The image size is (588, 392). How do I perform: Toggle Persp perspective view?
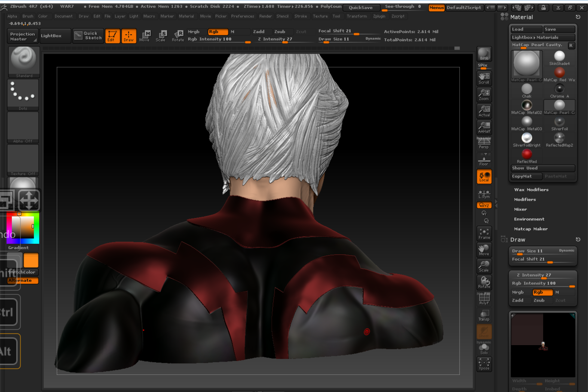484,143
